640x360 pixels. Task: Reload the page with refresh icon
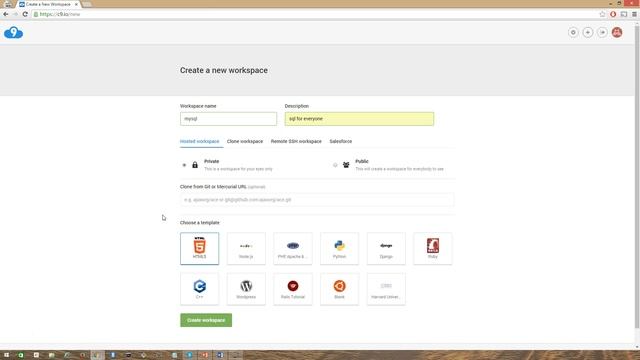coord(25,14)
